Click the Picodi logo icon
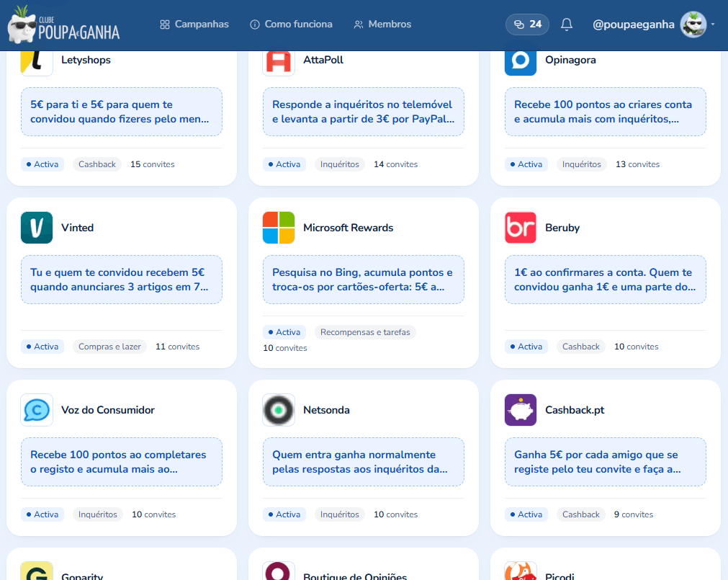728x580 pixels. pos(521,571)
